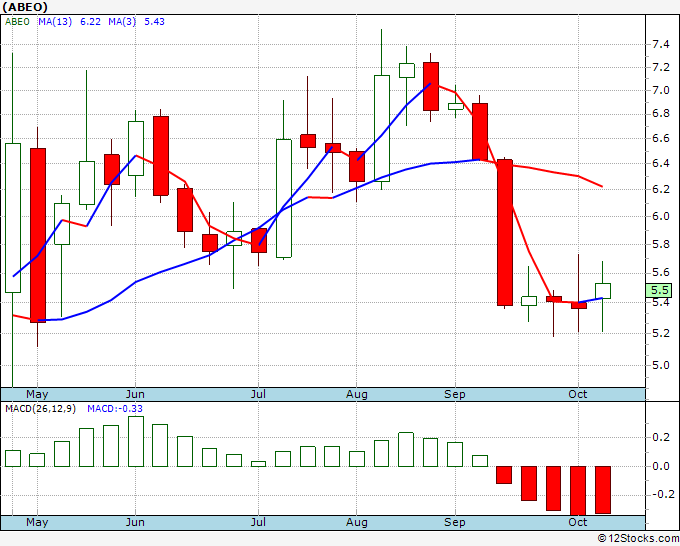680x546 pixels.
Task: Click the 7.4 price axis label
Action: (661, 44)
